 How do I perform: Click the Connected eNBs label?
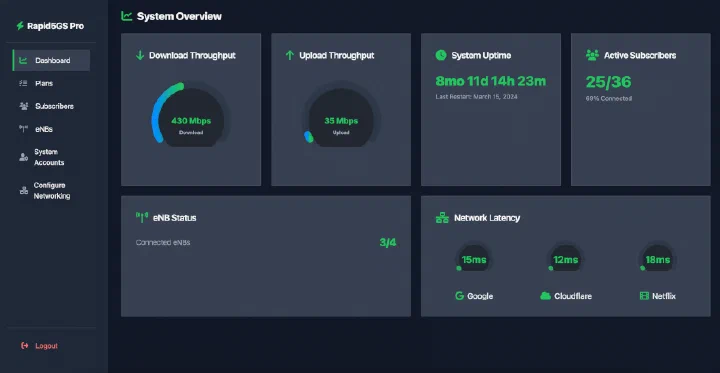tap(163, 242)
